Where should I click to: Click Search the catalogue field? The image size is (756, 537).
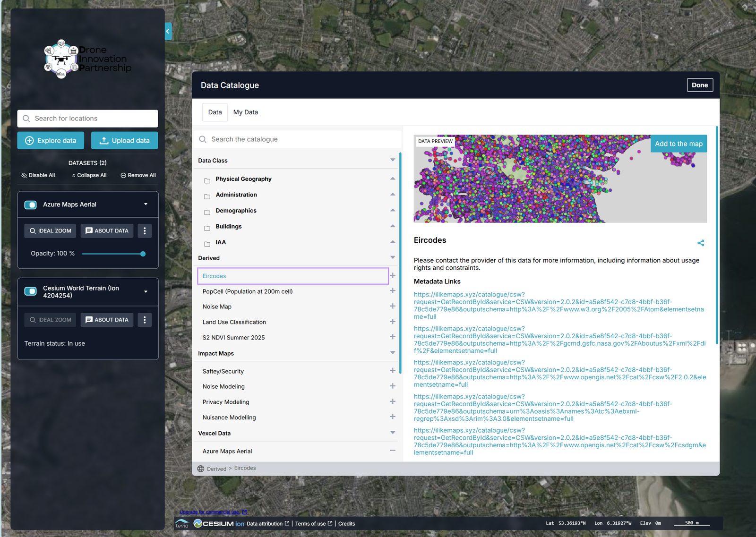[298, 139]
